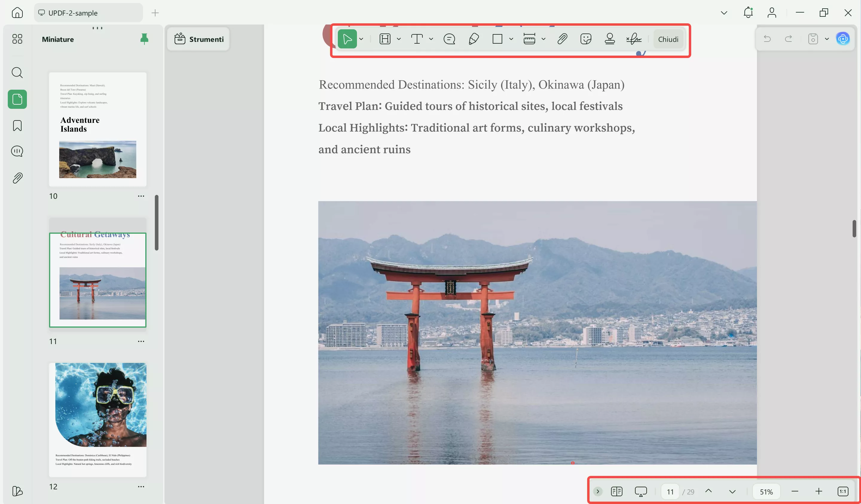The height and width of the screenshot is (504, 861).
Task: Open UPDF AI assistant icon
Action: tap(842, 39)
